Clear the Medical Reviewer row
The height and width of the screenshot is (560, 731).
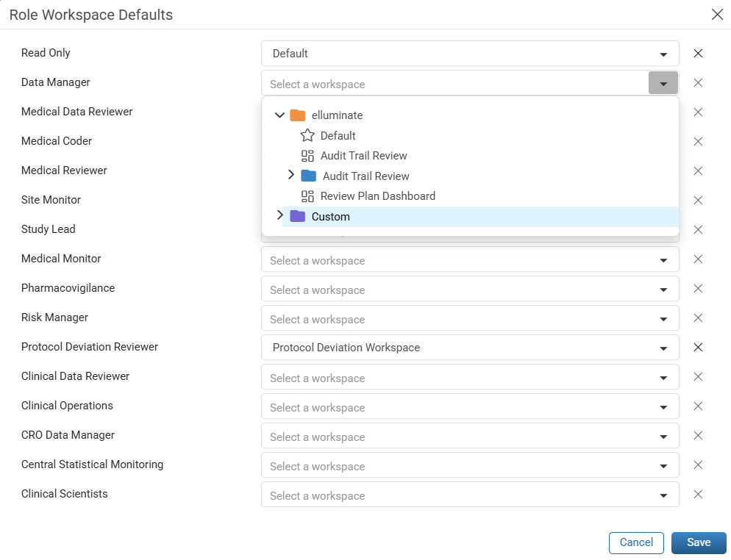697,170
